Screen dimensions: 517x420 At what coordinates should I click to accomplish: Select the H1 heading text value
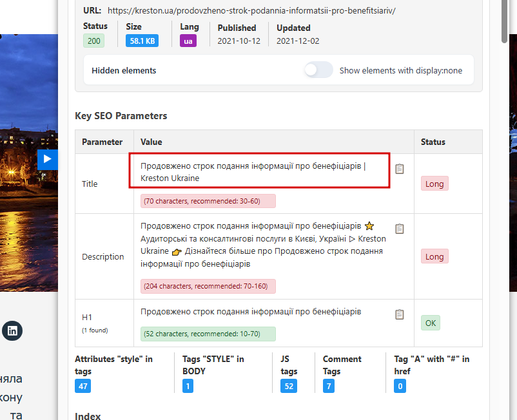[x=251, y=312]
